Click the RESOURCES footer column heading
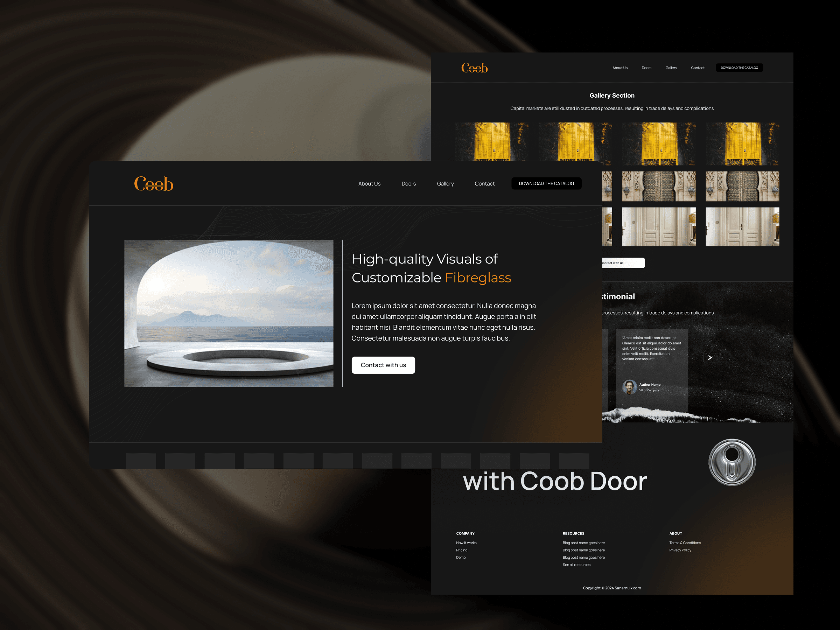The width and height of the screenshot is (840, 630). click(573, 533)
